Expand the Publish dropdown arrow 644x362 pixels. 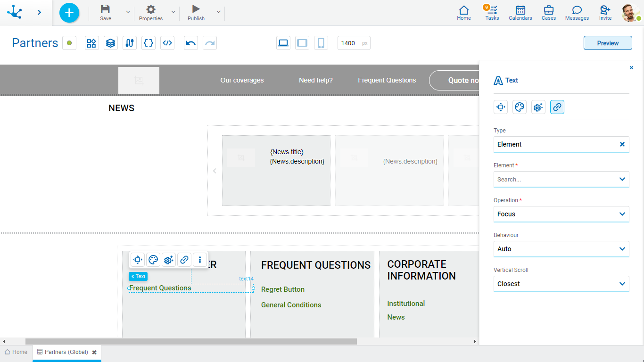click(218, 12)
